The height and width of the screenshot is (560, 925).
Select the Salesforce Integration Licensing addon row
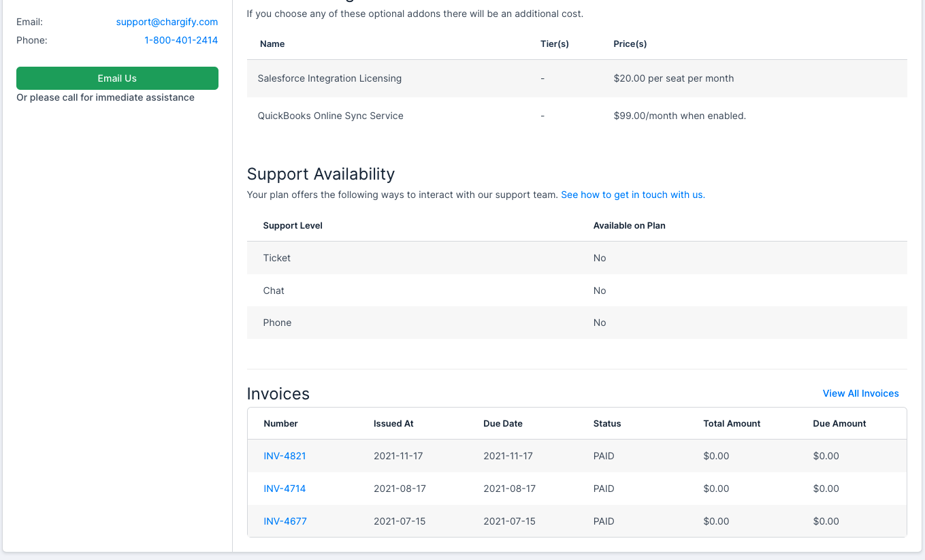(329, 78)
